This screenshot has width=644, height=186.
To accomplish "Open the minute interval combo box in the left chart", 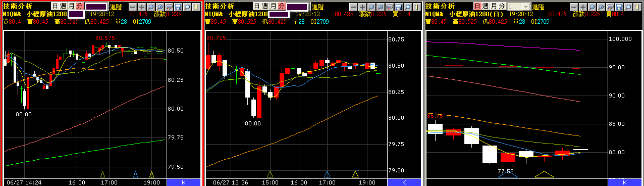I will pos(96,7).
